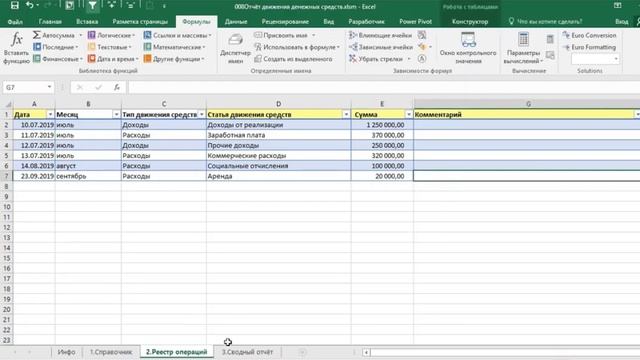Click the Select All corner triangle
Image resolution: width=640 pixels, height=360 pixels.
pyautogui.click(x=7, y=104)
